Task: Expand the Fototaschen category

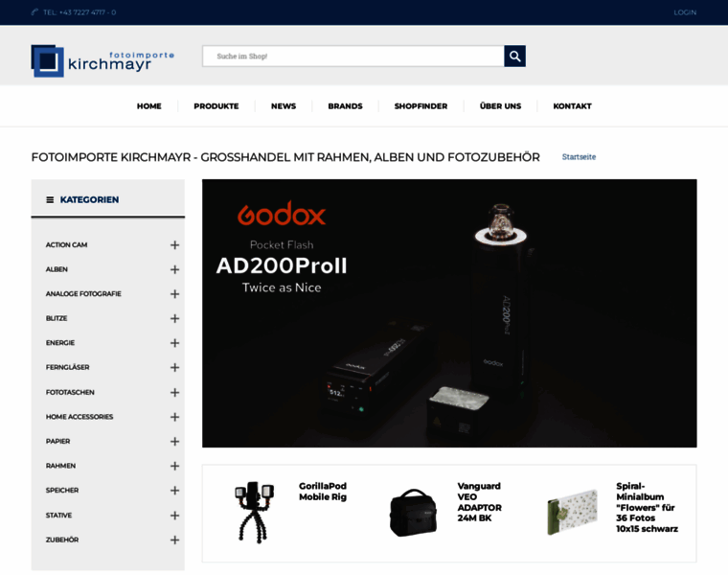Action: 174,393
